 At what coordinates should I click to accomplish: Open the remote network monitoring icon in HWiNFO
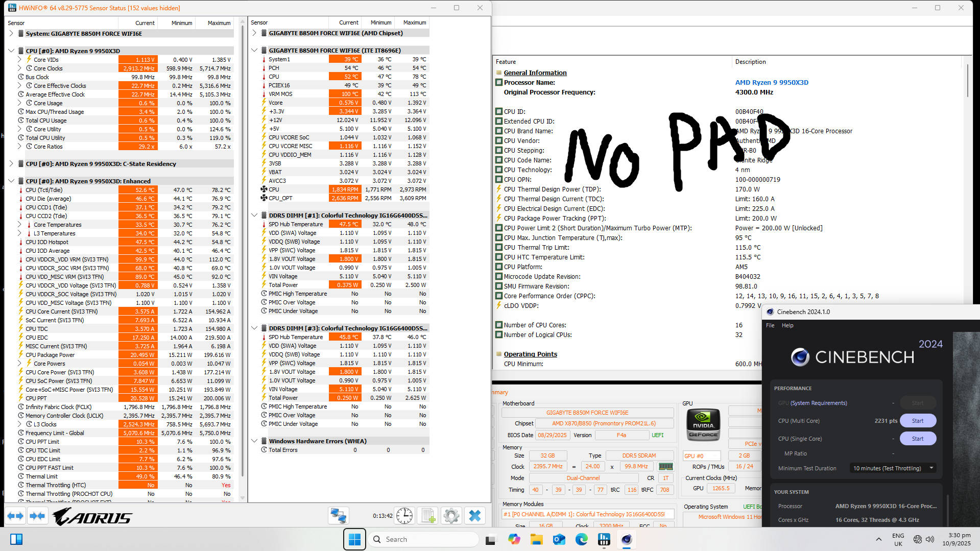338,516
